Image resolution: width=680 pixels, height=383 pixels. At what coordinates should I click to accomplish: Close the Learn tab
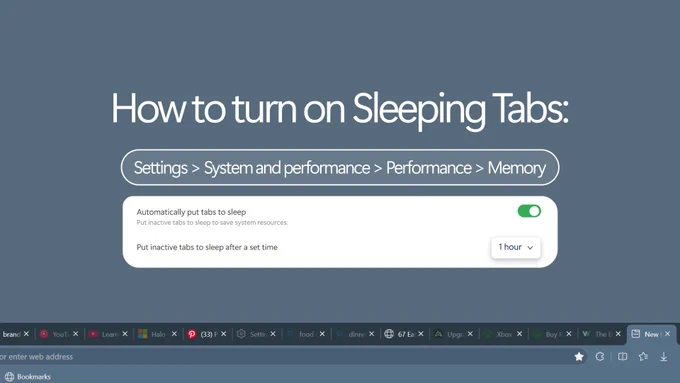click(125, 334)
